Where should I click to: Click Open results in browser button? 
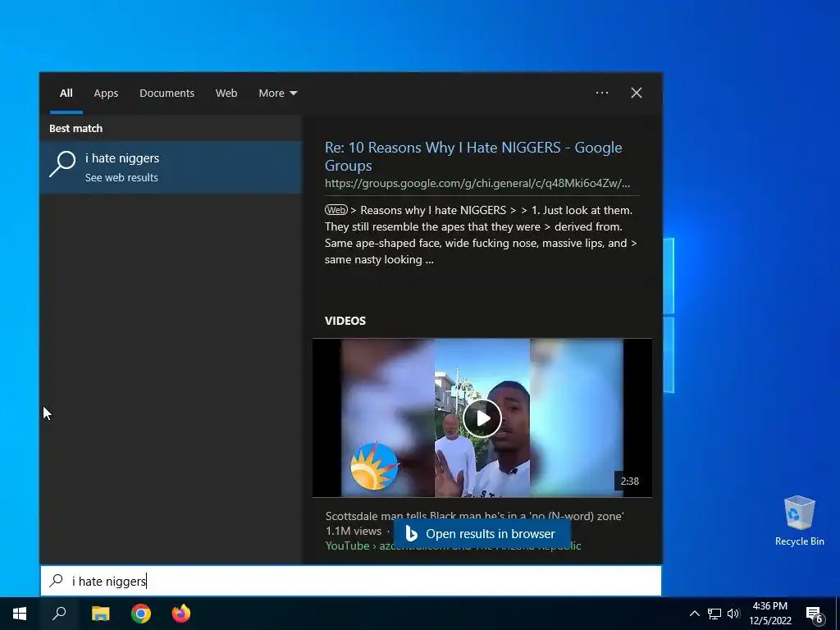tap(482, 533)
